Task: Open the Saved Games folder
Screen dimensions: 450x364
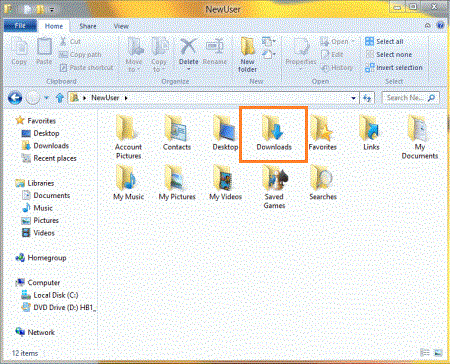Action: pos(274,187)
